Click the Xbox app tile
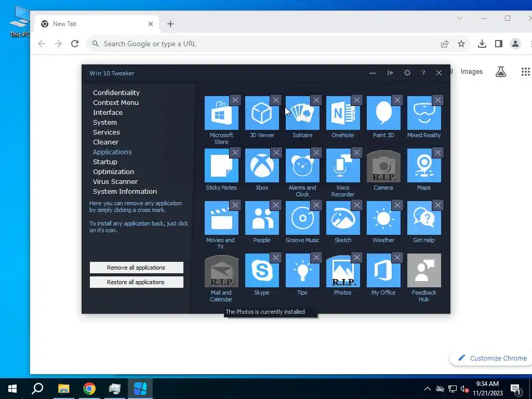 pyautogui.click(x=262, y=166)
